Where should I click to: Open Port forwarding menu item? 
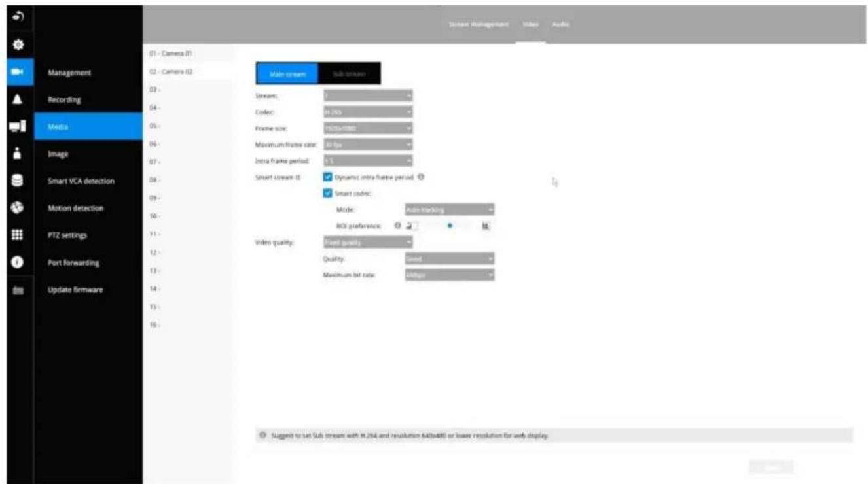(88, 262)
